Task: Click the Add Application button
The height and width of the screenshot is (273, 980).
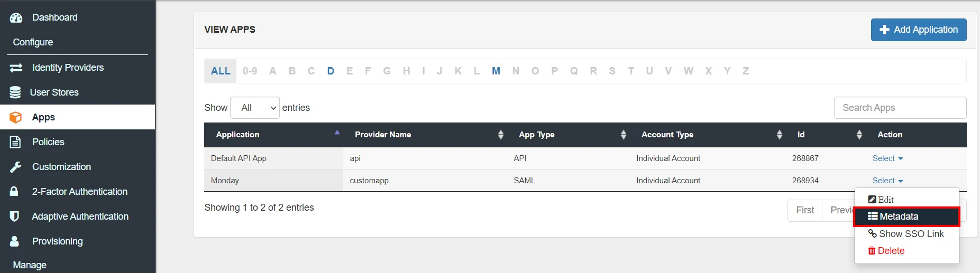Action: (x=919, y=30)
